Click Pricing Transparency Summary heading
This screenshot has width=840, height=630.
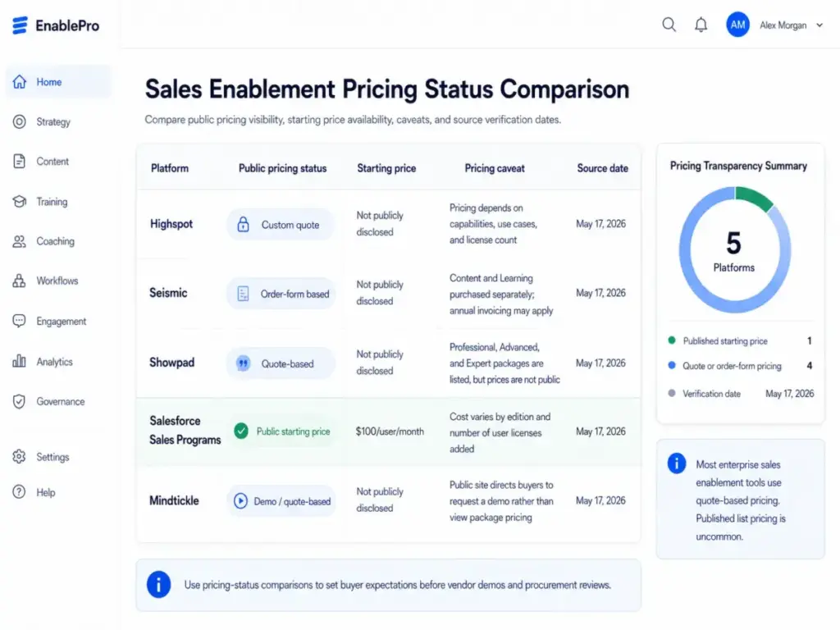click(738, 166)
